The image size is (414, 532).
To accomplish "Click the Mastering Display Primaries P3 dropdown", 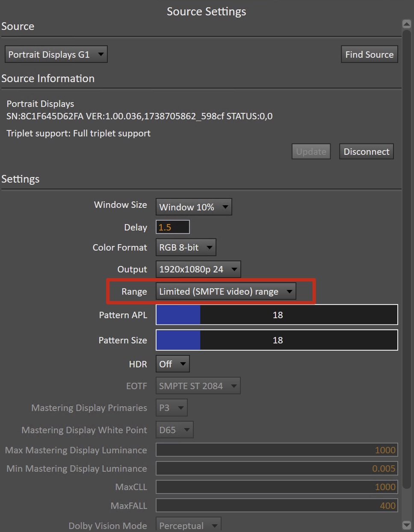I will [171, 408].
